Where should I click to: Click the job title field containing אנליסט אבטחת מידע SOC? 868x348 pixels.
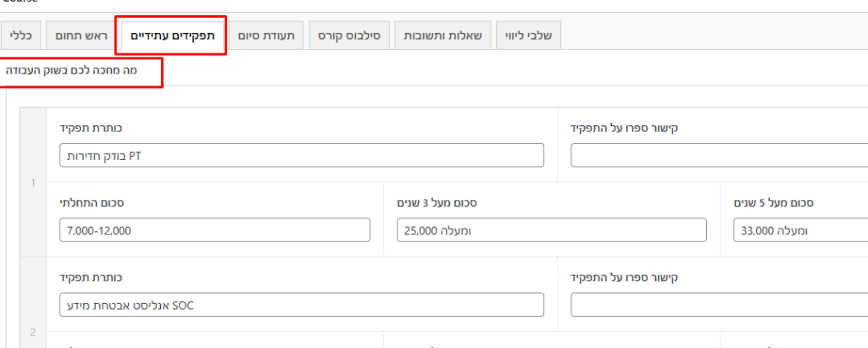(x=302, y=305)
